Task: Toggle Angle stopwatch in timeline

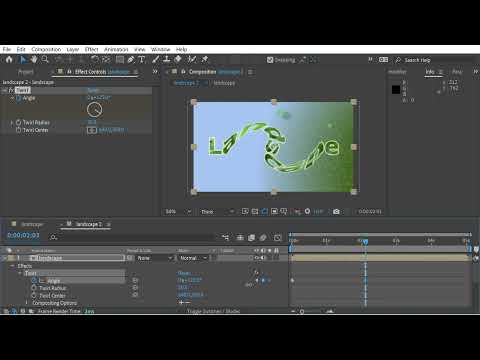Action: (x=34, y=281)
